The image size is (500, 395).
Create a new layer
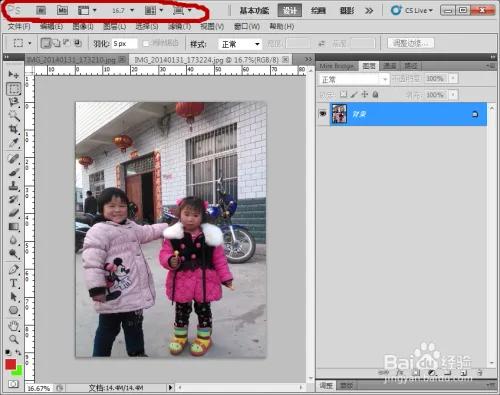464,372
